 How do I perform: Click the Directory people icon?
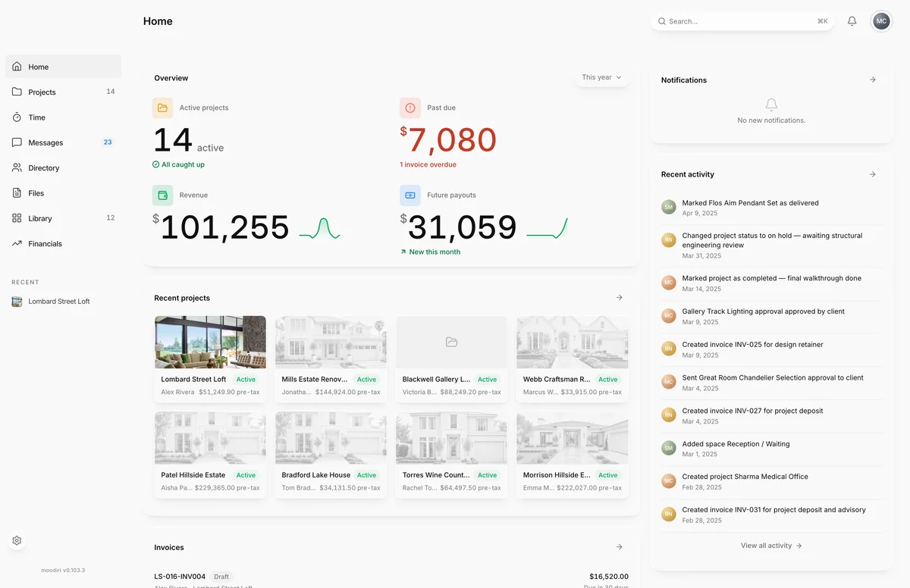[x=17, y=167]
